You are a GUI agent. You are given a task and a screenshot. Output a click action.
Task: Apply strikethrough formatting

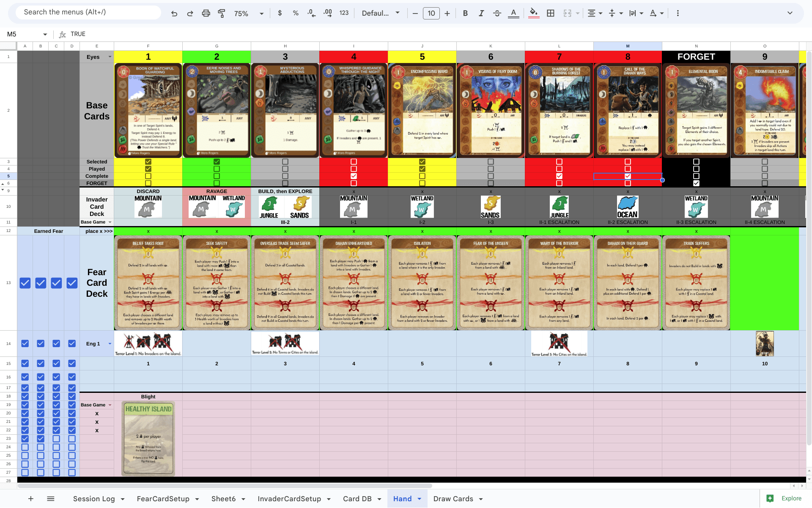[x=497, y=13]
